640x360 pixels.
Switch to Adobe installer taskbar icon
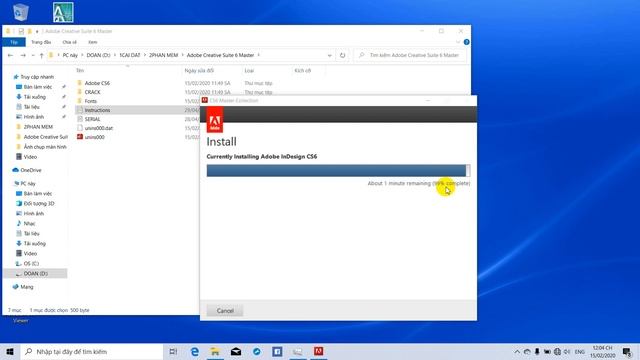click(318, 351)
